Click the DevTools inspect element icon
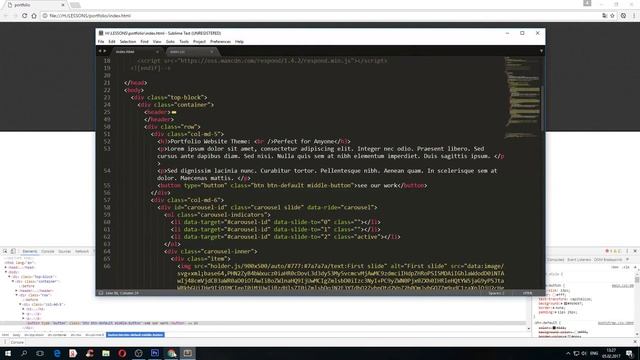 5,251
